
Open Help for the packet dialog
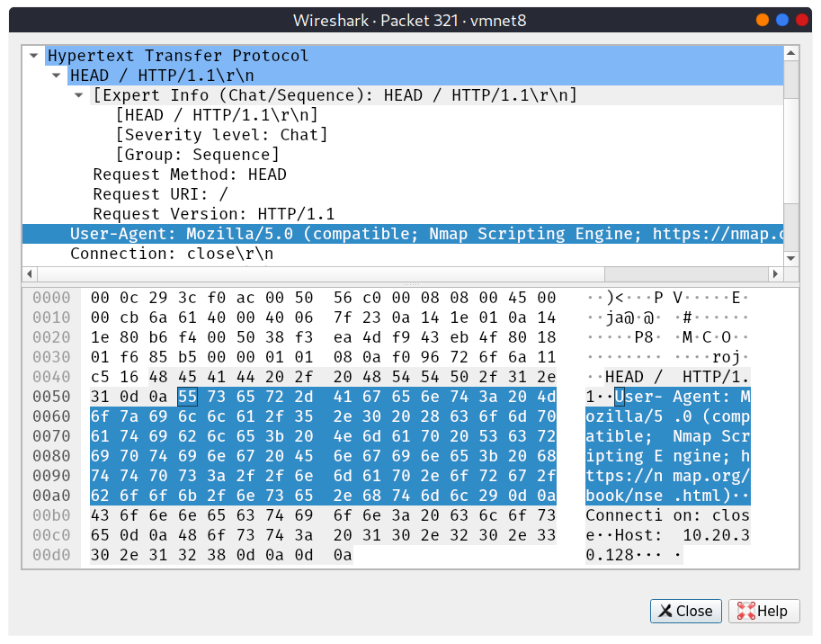tap(763, 611)
